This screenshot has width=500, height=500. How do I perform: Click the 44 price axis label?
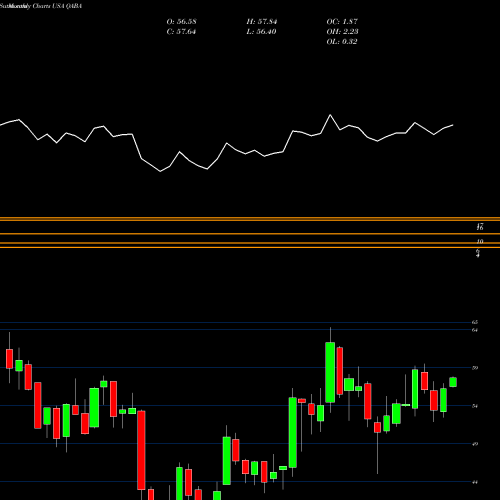tap(475, 482)
